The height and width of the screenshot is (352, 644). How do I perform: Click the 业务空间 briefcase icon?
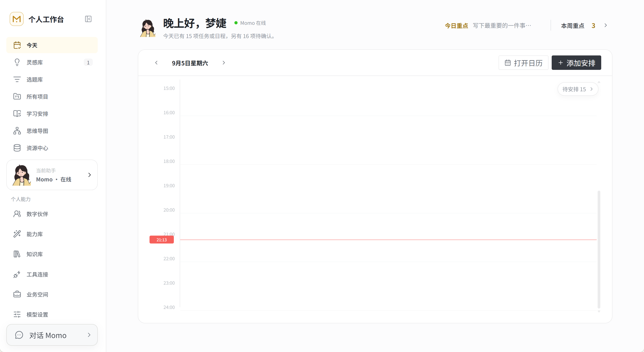(x=17, y=294)
